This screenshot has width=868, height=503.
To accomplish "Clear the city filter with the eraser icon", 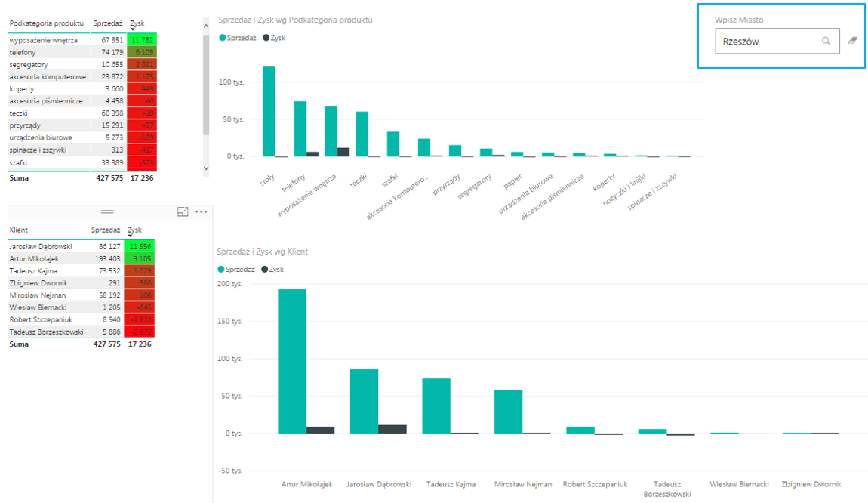I will (853, 41).
